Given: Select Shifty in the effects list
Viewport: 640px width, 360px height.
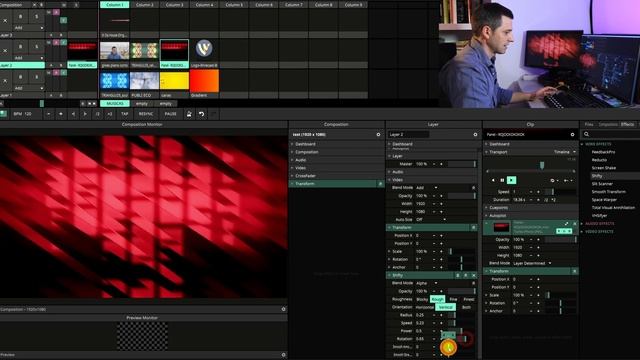Looking at the screenshot, I should pos(597,176).
